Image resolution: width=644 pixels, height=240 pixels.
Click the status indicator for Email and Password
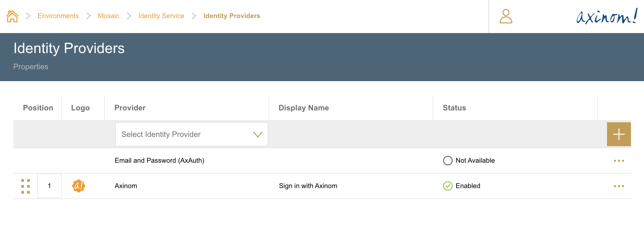tap(448, 160)
